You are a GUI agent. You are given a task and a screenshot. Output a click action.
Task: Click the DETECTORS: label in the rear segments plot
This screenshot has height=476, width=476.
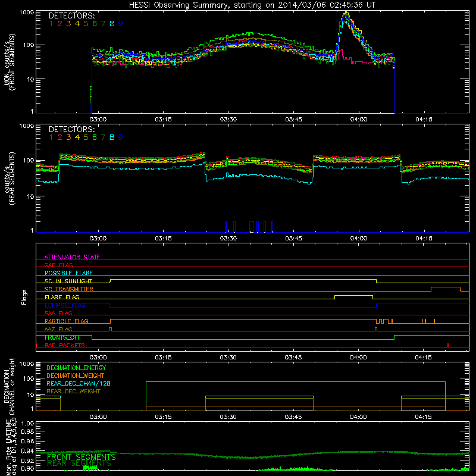71,130
